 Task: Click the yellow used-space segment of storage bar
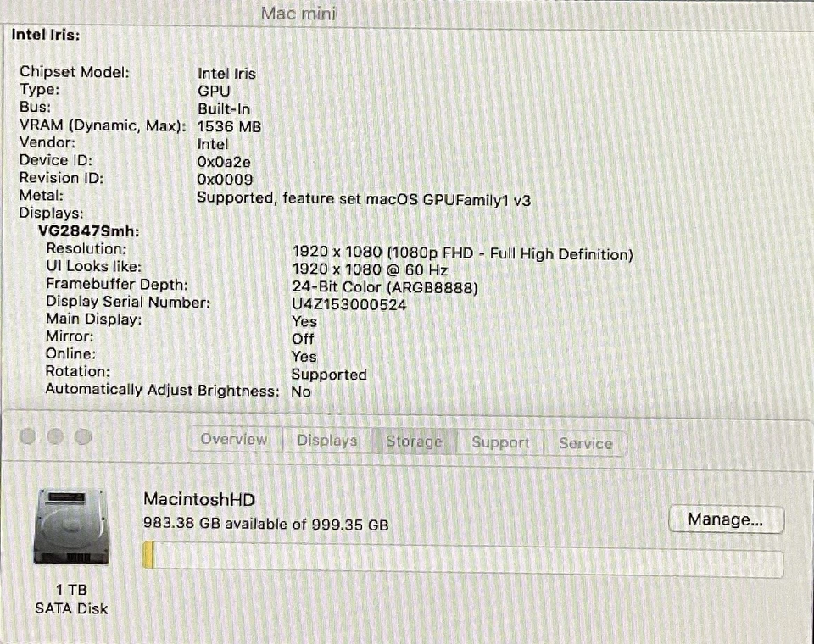coord(151,555)
